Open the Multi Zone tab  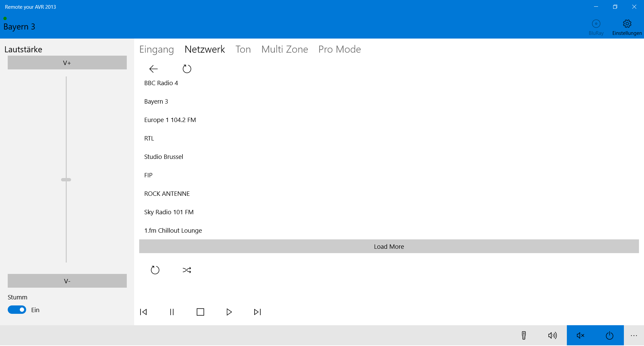coord(285,50)
